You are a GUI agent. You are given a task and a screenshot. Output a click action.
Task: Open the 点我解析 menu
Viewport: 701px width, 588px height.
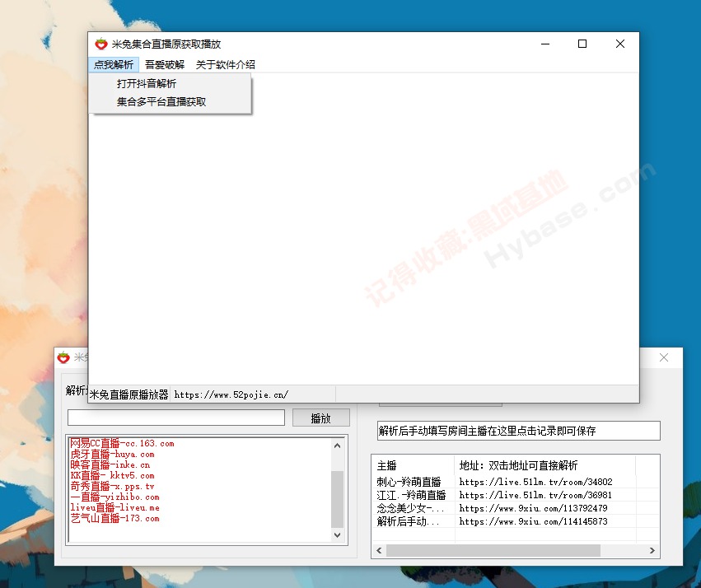[114, 65]
